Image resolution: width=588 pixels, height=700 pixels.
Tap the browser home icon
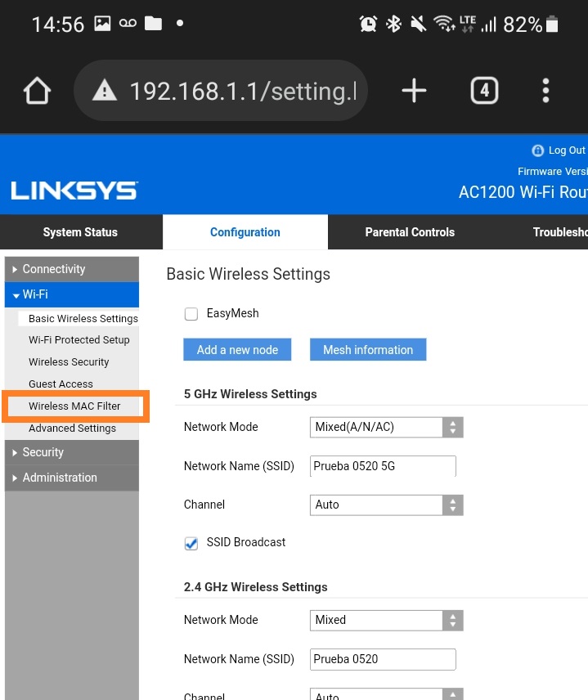pos(38,91)
